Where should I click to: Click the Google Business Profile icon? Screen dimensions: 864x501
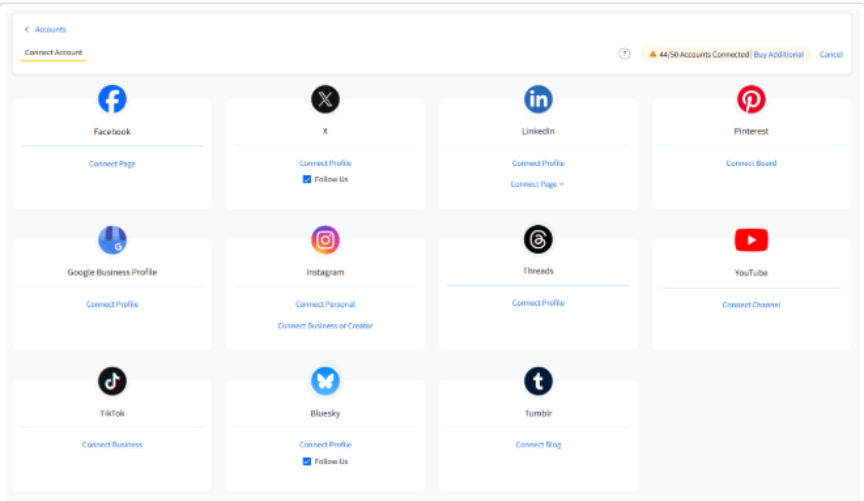click(112, 240)
